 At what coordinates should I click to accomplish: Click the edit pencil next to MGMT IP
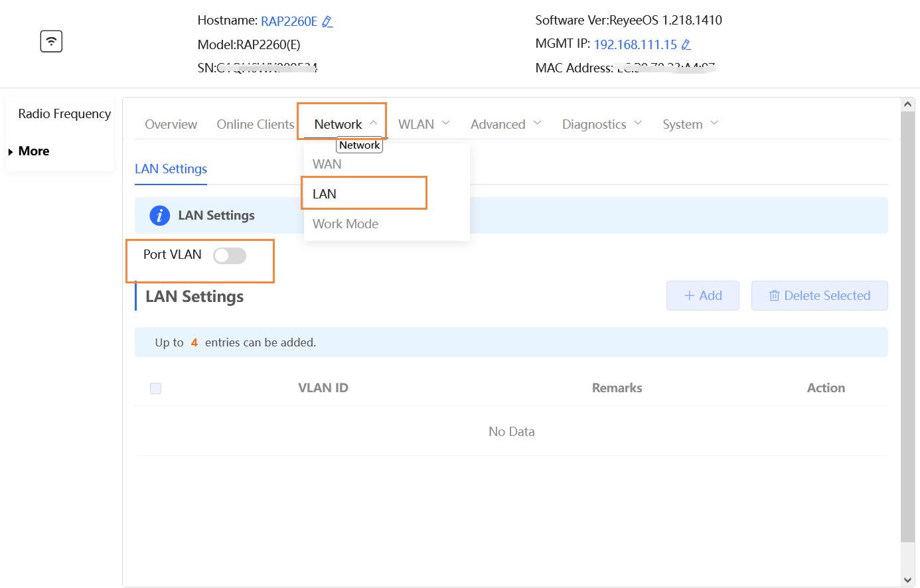[686, 45]
